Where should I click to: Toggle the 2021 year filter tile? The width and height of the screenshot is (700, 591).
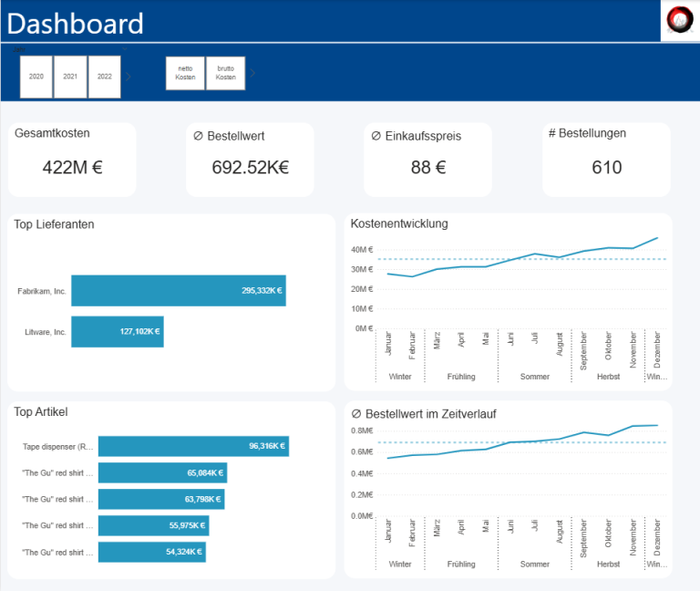(x=70, y=77)
